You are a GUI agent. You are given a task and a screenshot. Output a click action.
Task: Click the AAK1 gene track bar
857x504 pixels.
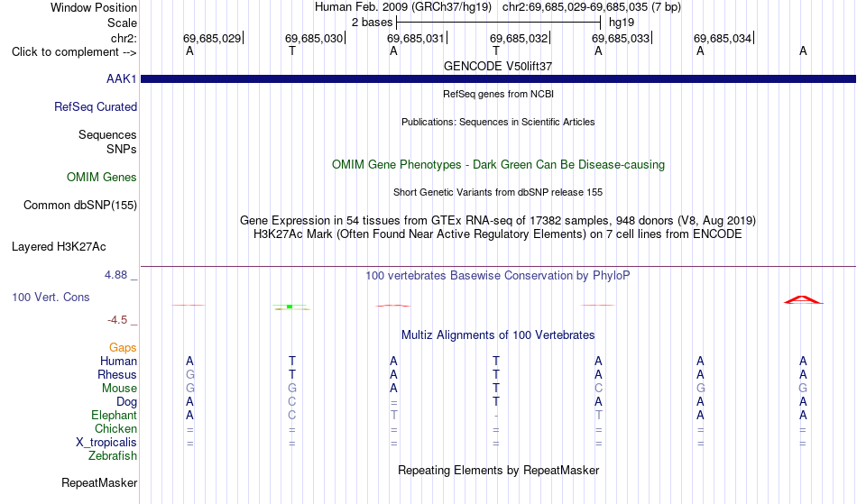[498, 79]
